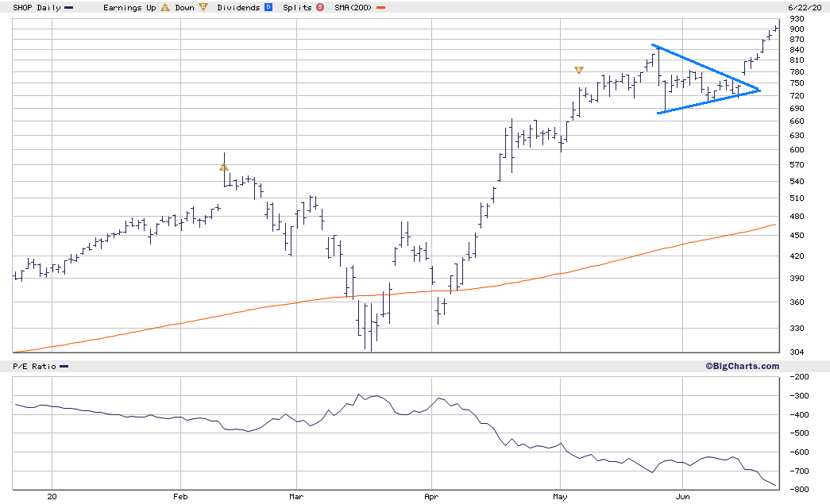Click the orange SMA(200) legend swatch

[x=380, y=8]
